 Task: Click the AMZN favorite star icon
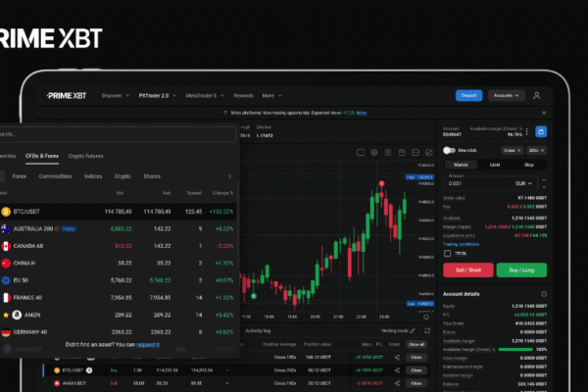pyautogui.click(x=6, y=316)
